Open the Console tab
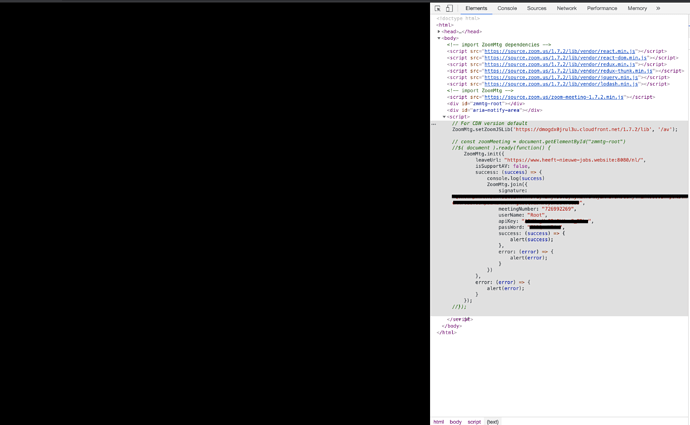 pos(507,8)
